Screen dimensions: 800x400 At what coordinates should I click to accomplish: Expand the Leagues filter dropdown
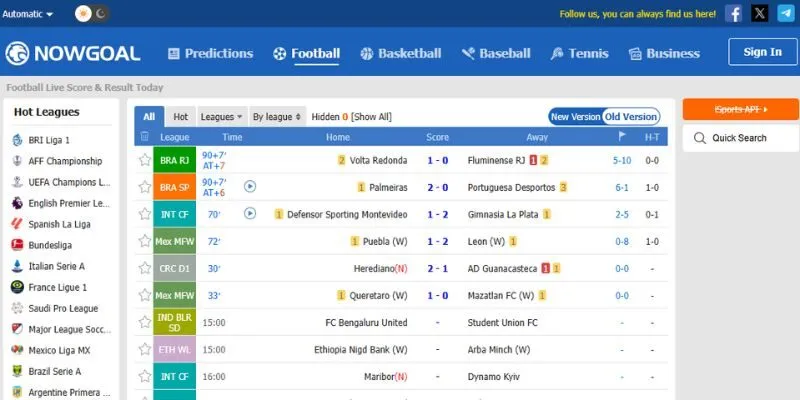(x=221, y=117)
